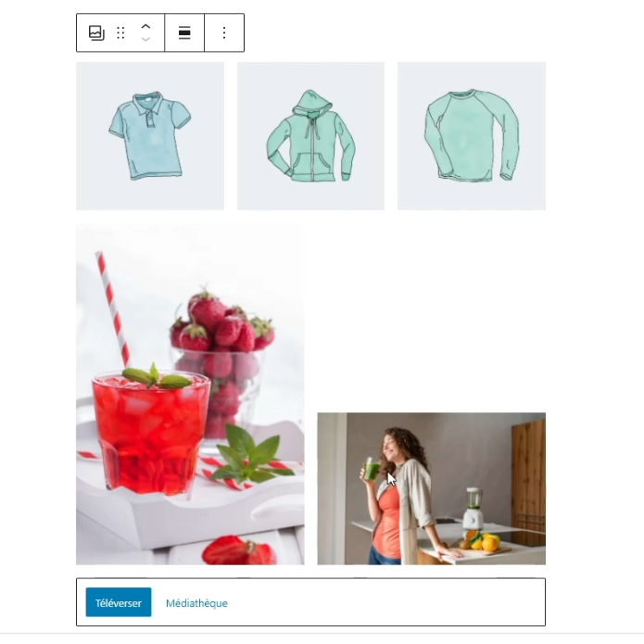Grab the block drag handle dots
This screenshot has height=644, width=644.
[x=120, y=32]
